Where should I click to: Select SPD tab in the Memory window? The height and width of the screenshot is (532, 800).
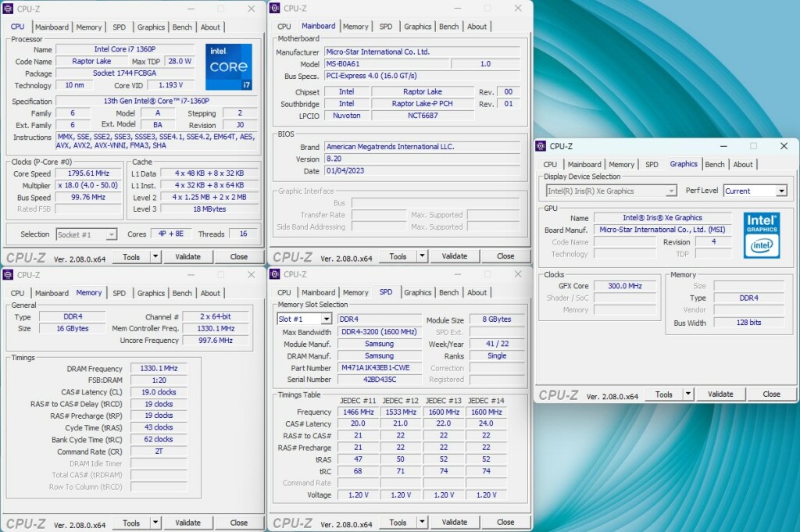(x=119, y=293)
